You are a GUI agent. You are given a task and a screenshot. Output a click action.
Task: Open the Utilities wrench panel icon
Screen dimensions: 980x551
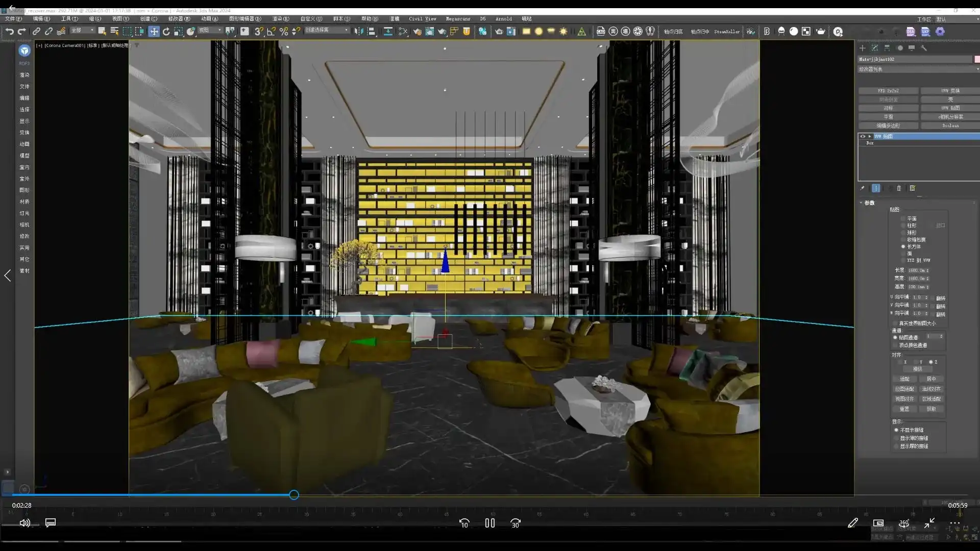click(x=924, y=48)
